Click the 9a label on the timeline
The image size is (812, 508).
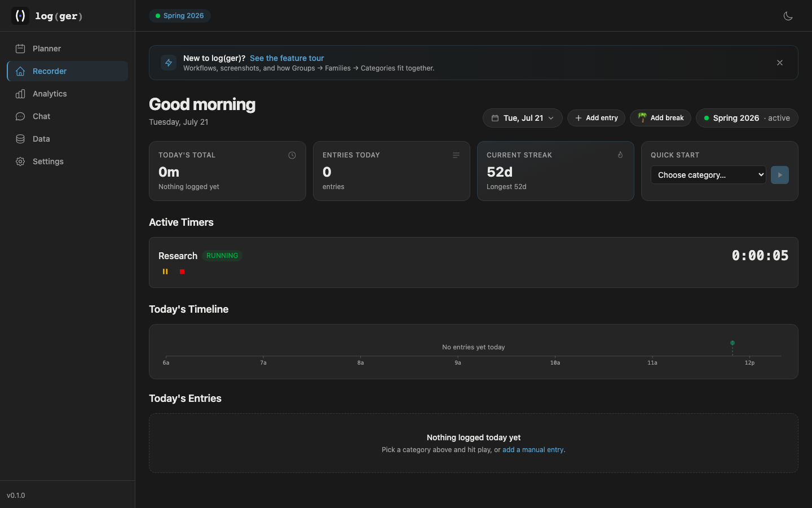(x=458, y=363)
